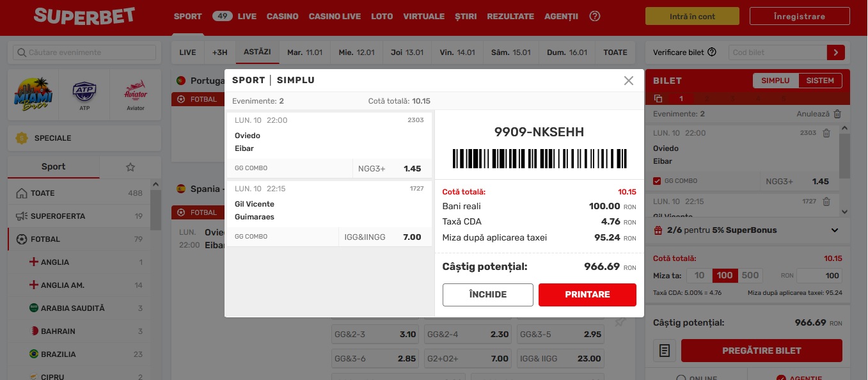Click the Închide button

488,295
